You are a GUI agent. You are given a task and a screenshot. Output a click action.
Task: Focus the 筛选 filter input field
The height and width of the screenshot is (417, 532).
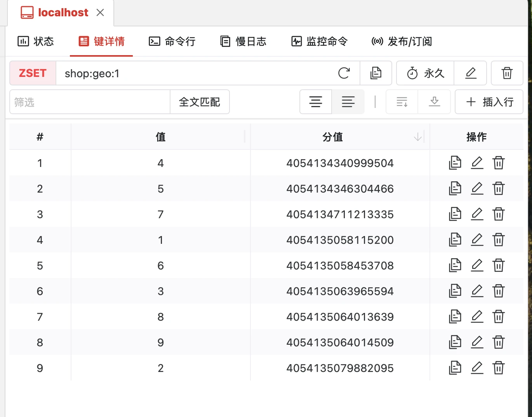(90, 102)
